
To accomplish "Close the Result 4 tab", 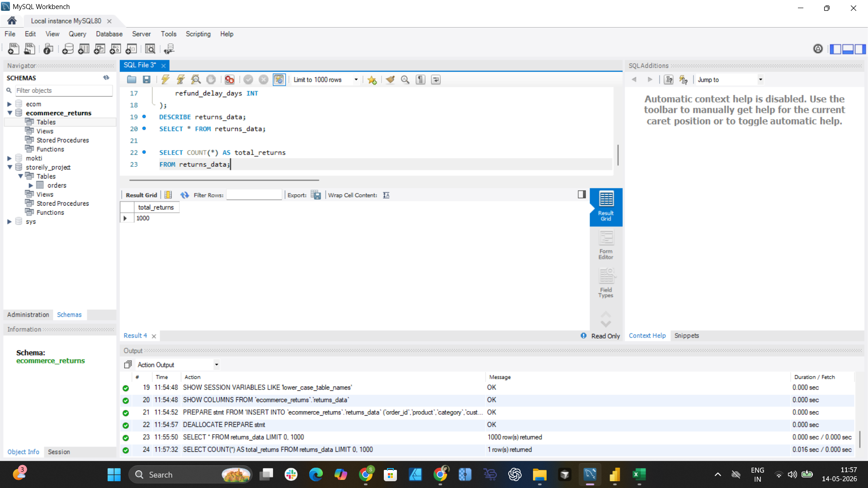I will (154, 336).
